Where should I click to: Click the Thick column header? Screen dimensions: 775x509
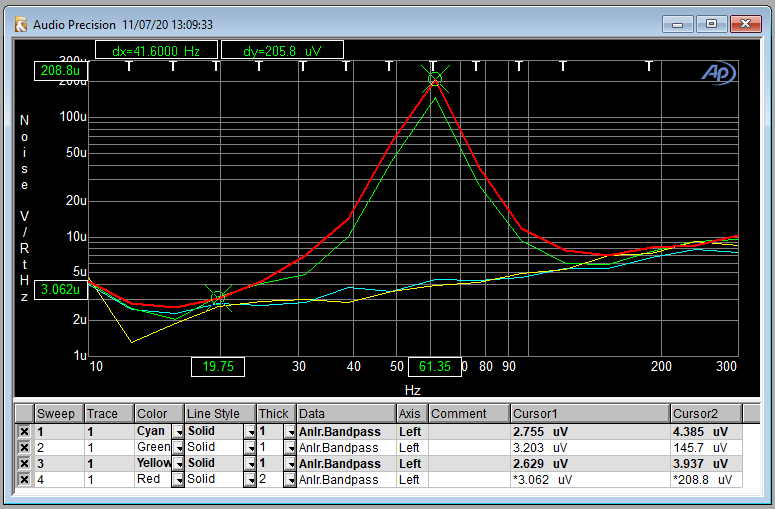point(276,414)
